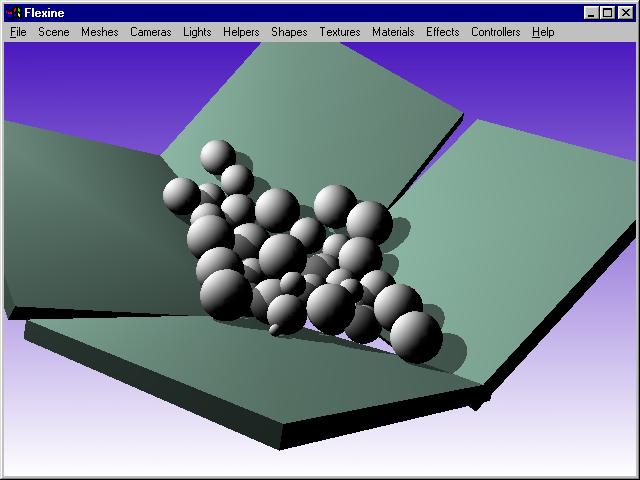
Task: Open the Cameras menu
Action: (151, 32)
